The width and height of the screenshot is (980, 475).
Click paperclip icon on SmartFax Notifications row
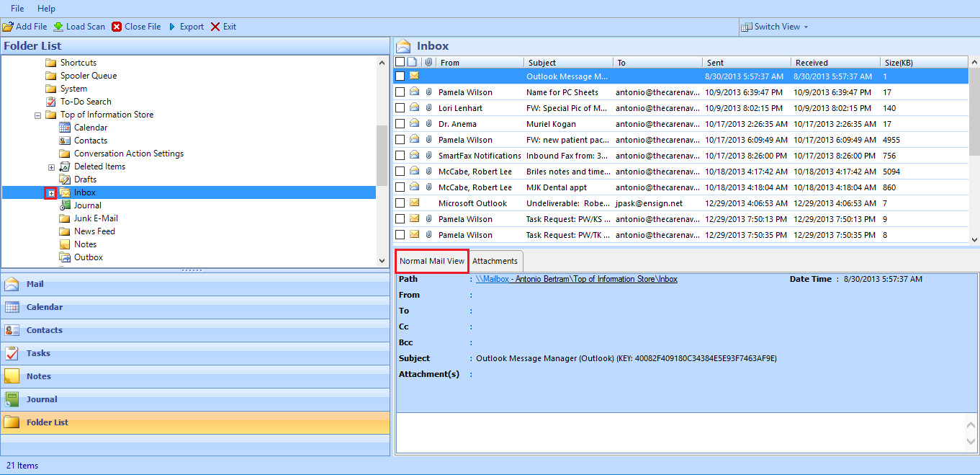pos(428,156)
